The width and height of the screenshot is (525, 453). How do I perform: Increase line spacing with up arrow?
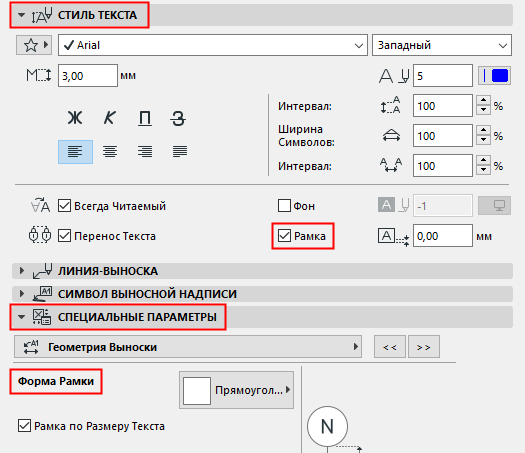483,100
